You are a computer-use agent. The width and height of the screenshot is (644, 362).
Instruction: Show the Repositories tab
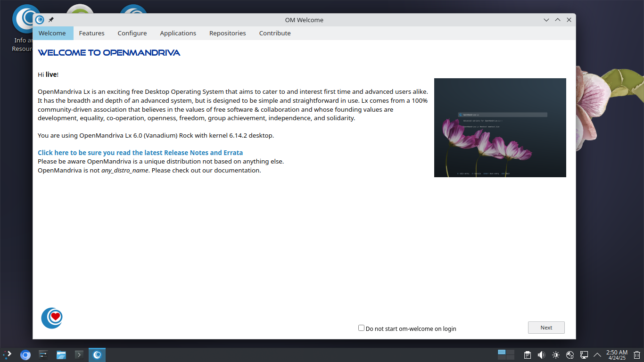(x=228, y=33)
